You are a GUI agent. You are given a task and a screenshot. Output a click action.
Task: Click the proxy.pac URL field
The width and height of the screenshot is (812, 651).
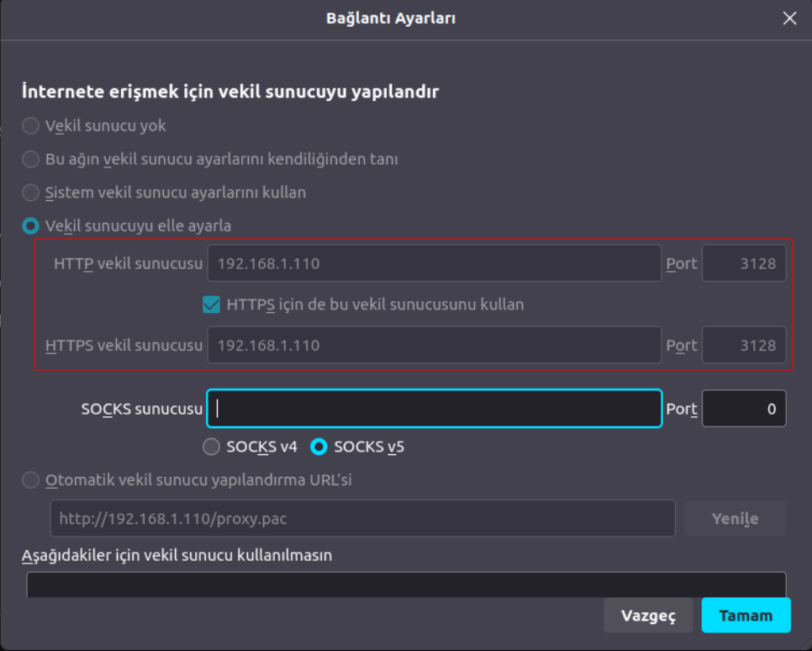point(362,519)
